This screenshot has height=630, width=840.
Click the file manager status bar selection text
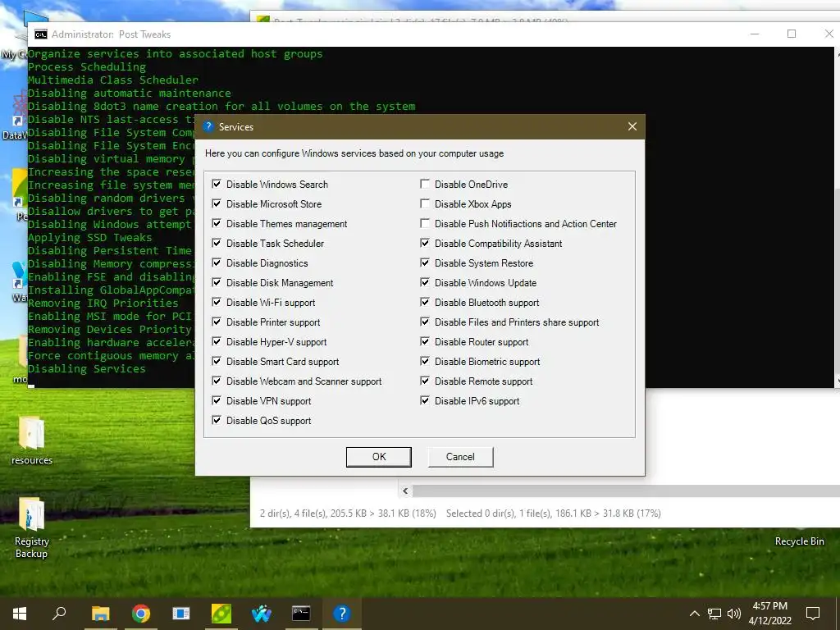pyautogui.click(x=554, y=514)
